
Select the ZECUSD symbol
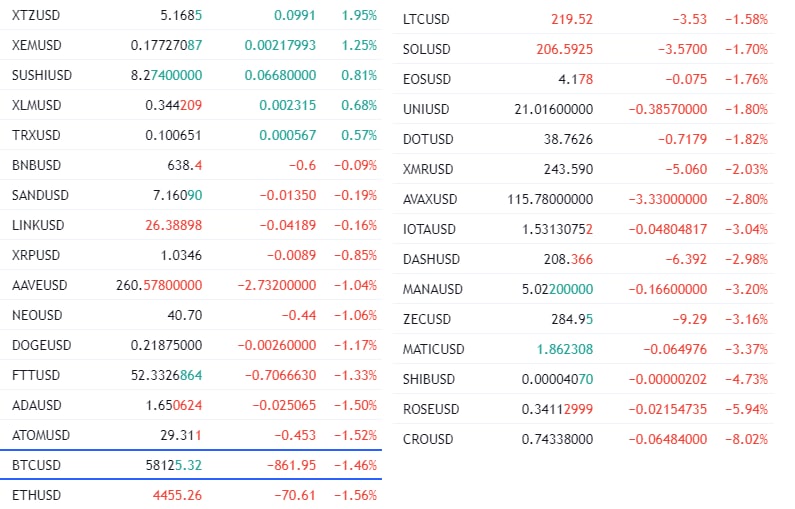pyautogui.click(x=427, y=319)
